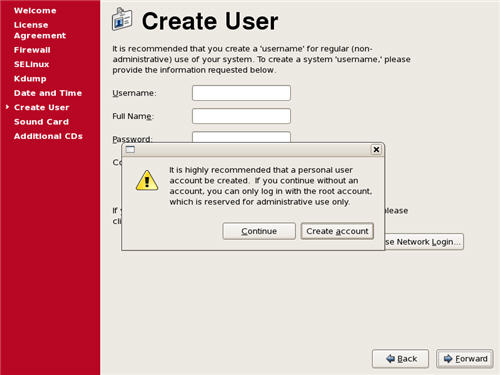Select Create User in the sidebar
The width and height of the screenshot is (500, 375).
click(x=41, y=107)
